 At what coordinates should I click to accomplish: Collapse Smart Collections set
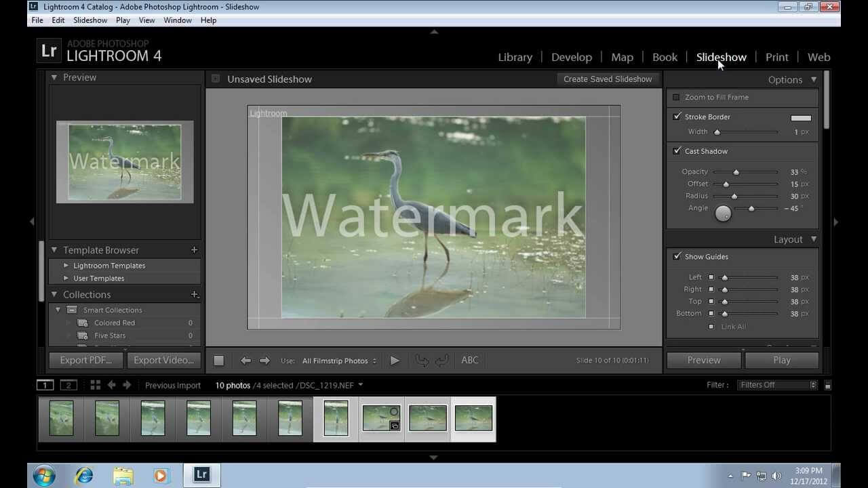(58, 310)
